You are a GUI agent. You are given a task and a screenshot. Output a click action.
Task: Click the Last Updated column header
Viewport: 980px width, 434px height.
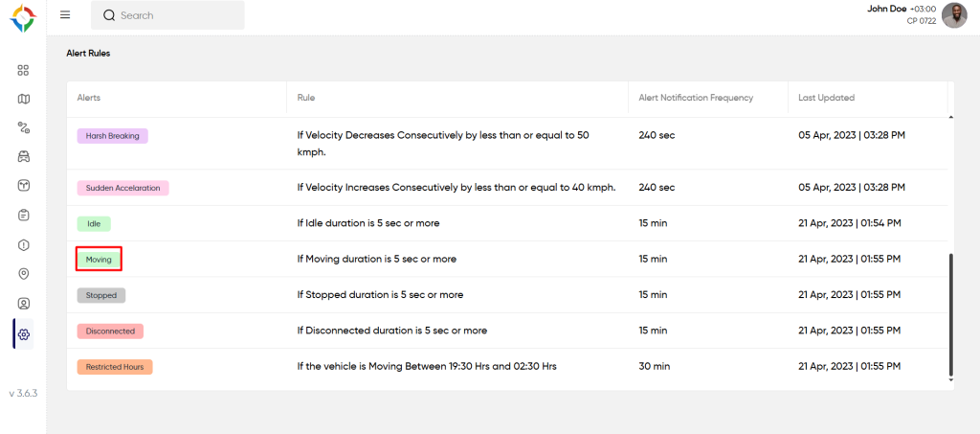point(826,98)
